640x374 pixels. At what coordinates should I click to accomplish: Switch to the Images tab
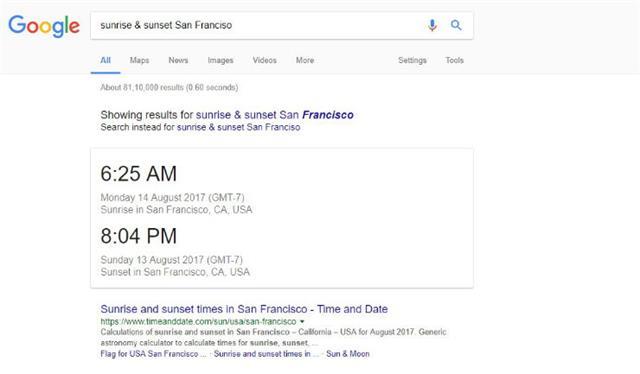click(x=220, y=60)
